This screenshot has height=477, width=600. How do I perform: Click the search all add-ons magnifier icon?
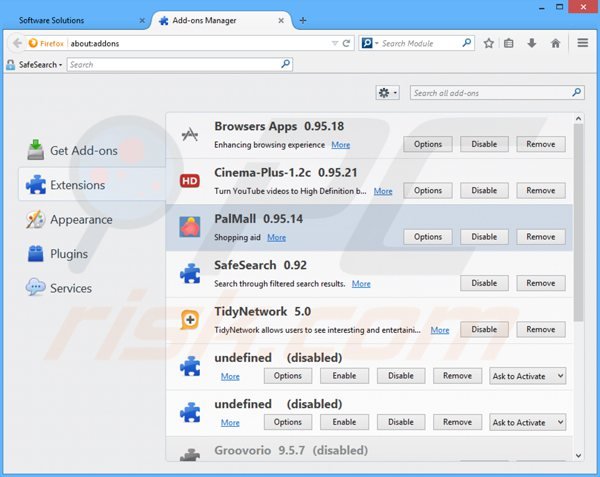[576, 92]
